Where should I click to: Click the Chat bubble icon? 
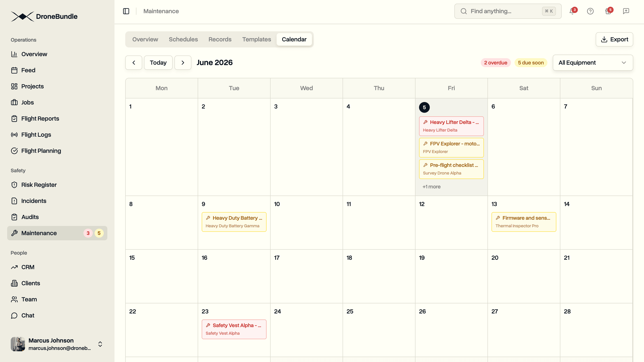pos(14,315)
